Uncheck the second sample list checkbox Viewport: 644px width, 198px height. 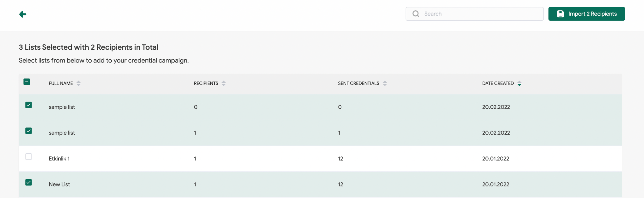coord(28,131)
